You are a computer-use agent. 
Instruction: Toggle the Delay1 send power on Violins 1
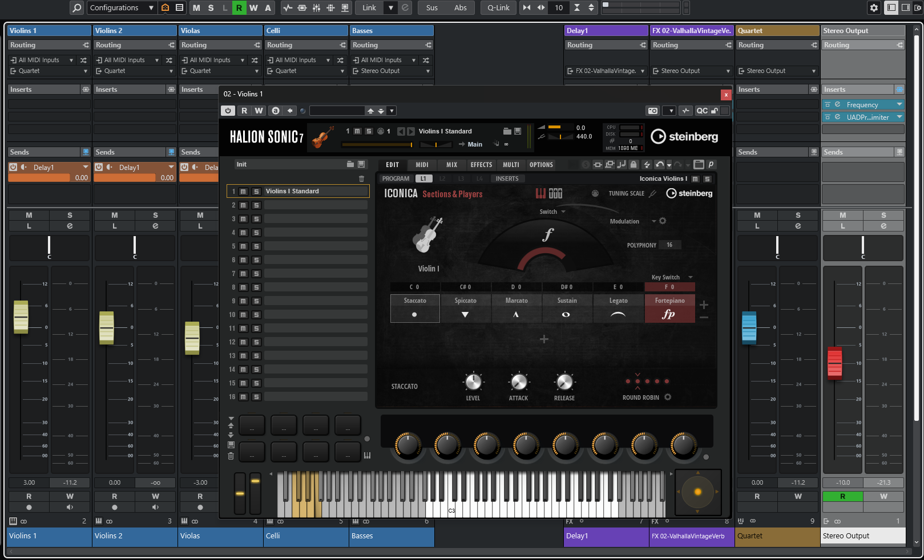tap(13, 167)
